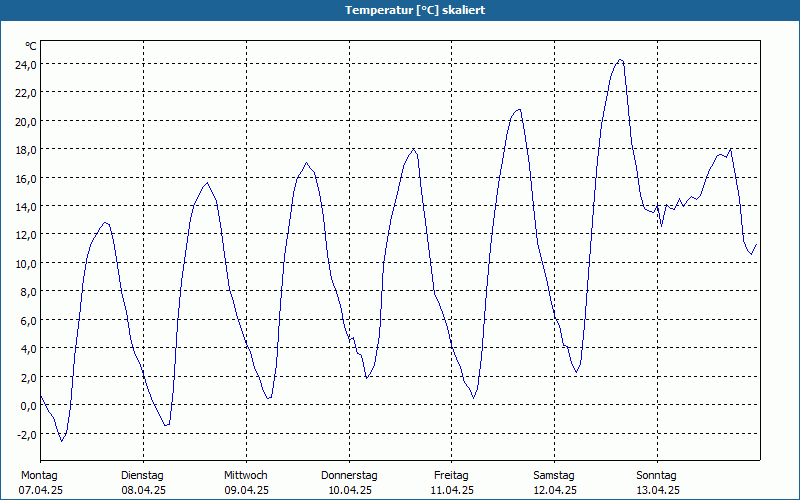The height and width of the screenshot is (500, 800).
Task: Click the Montag day label
Action: 39,476
